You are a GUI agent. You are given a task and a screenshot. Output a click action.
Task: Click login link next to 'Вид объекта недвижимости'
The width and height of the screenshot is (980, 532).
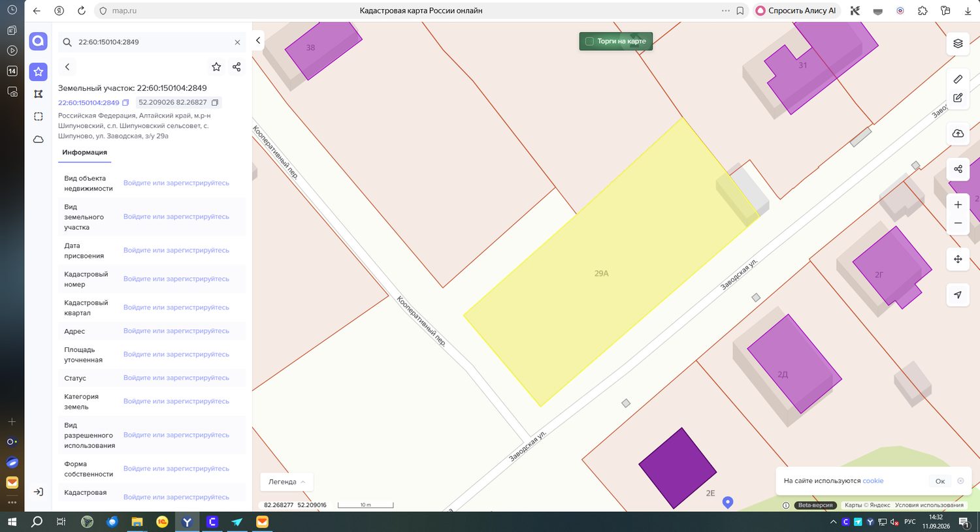point(176,183)
